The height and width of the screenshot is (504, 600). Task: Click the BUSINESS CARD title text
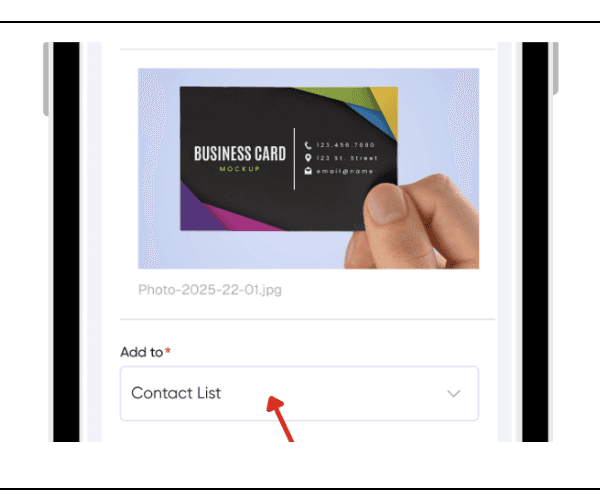click(240, 153)
